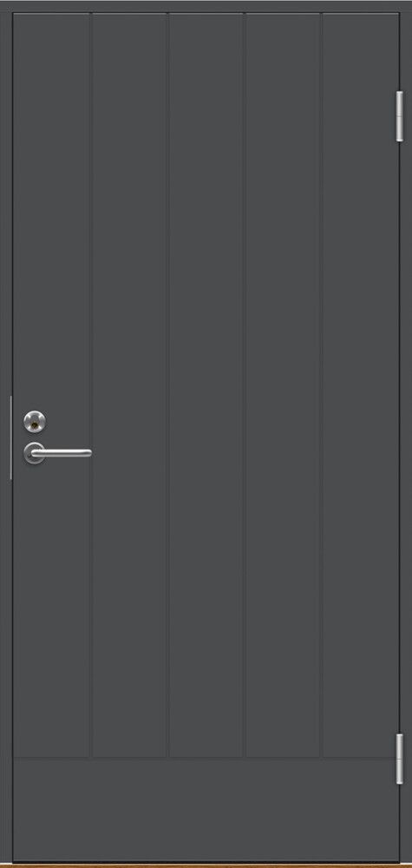The height and width of the screenshot is (868, 412).
Task: Click the keyhole lock cylinder
Action: point(35,422)
